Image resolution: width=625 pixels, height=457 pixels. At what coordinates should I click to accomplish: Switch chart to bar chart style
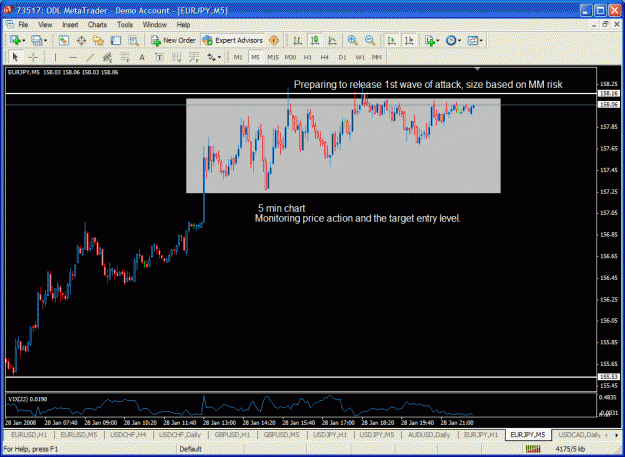[x=297, y=40]
